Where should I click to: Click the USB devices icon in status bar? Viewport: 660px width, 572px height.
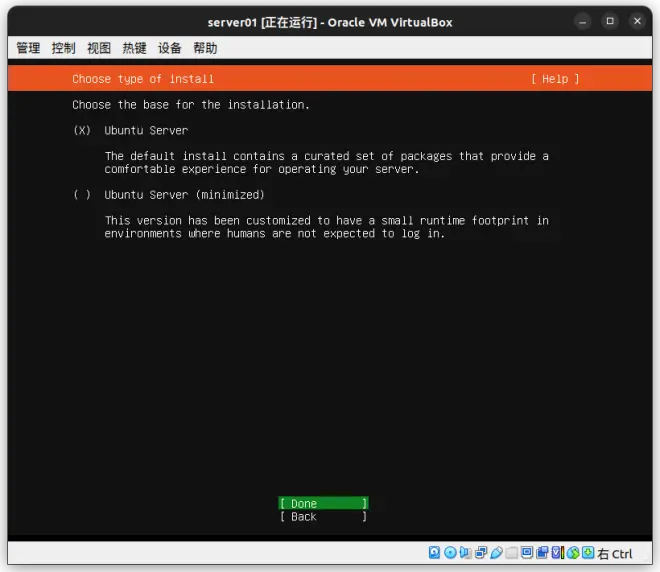point(496,553)
